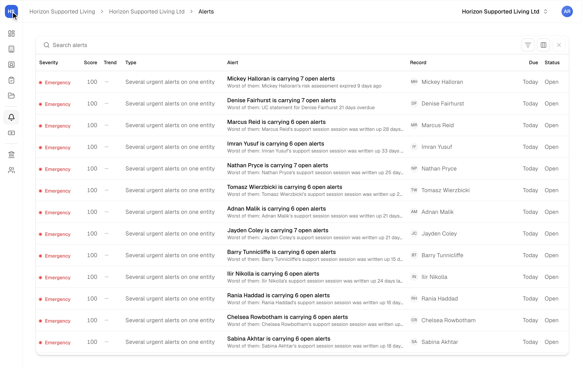Sort by the Type column header
The width and height of the screenshot is (588, 368).
[131, 63]
